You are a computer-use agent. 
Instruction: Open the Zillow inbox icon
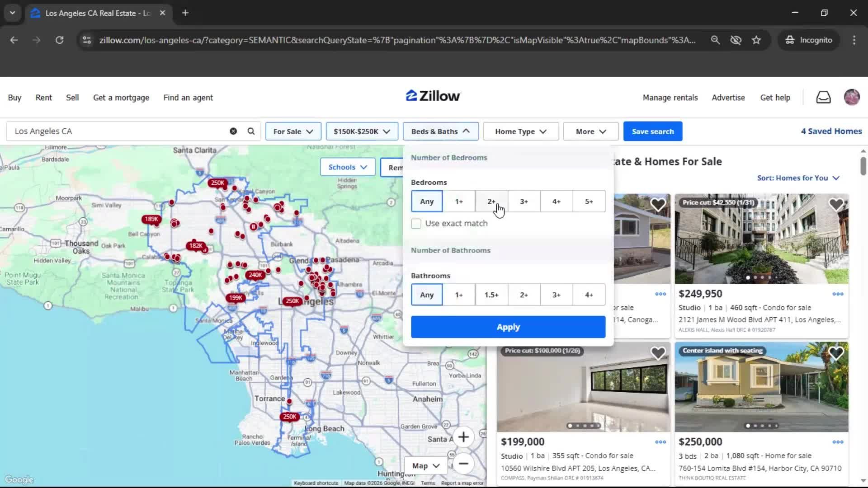(x=823, y=97)
